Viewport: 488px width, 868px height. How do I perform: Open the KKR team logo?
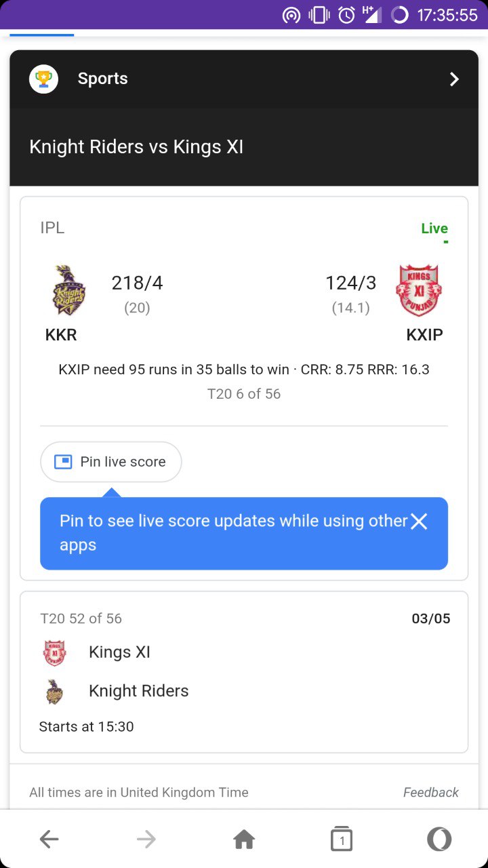[69, 290]
